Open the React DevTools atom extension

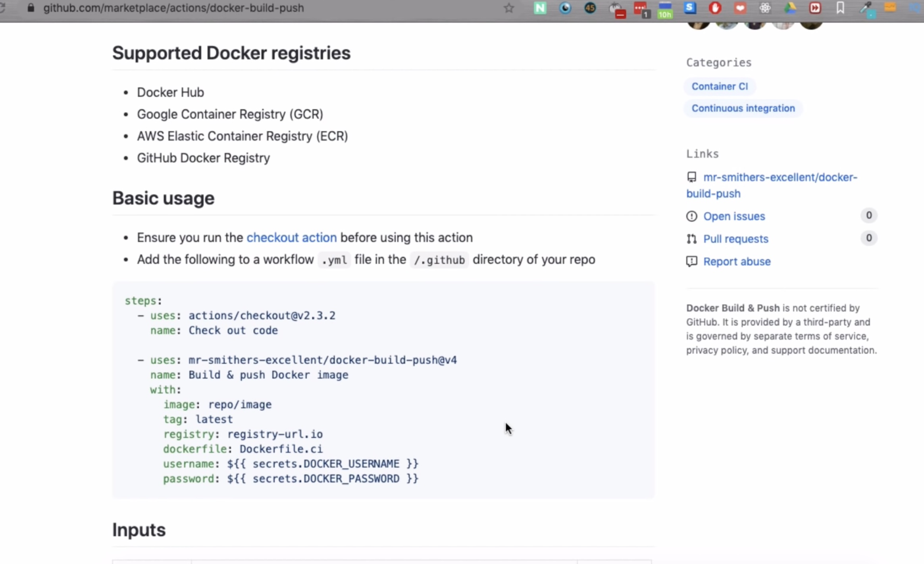point(765,8)
